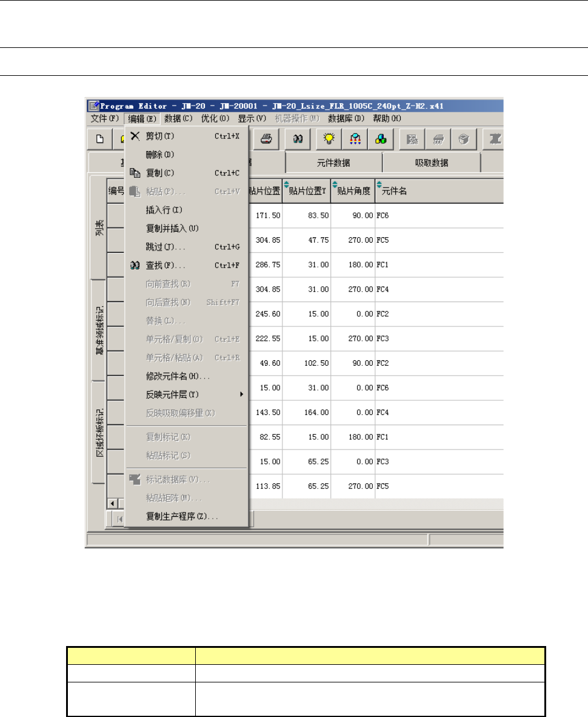Click the binoculars find icon in toolbar
This screenshot has width=588, height=717.
coord(298,139)
